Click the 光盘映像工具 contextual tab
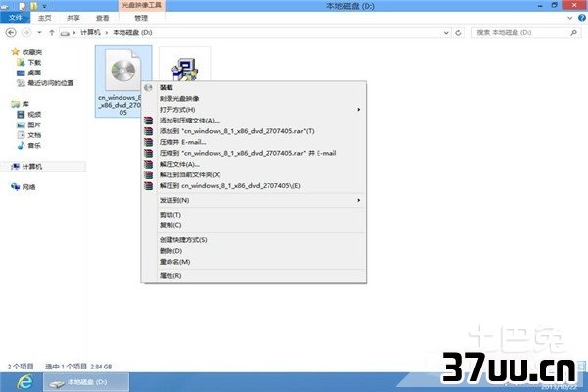Viewport: 588px width, 392px height. [141, 5]
